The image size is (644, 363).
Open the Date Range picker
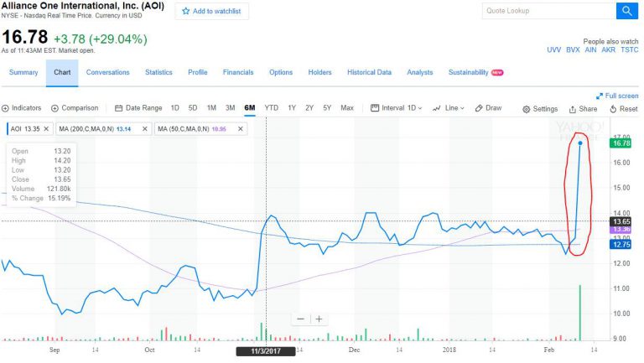pyautogui.click(x=138, y=108)
